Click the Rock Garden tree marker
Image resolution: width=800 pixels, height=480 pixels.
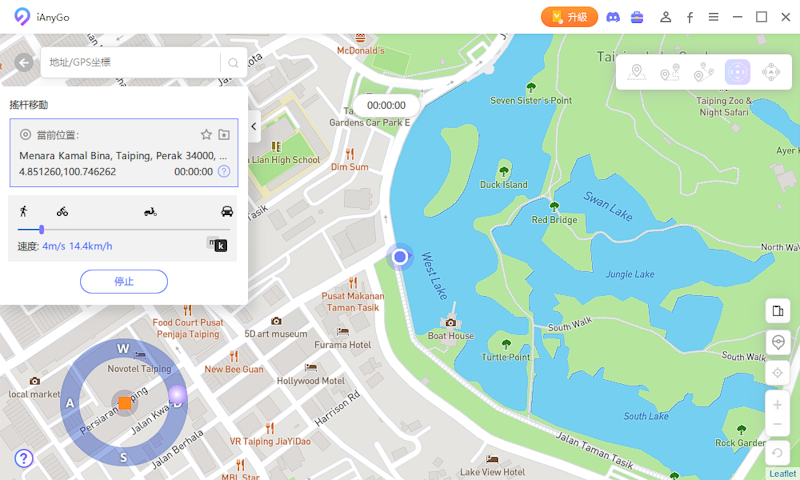click(x=741, y=430)
